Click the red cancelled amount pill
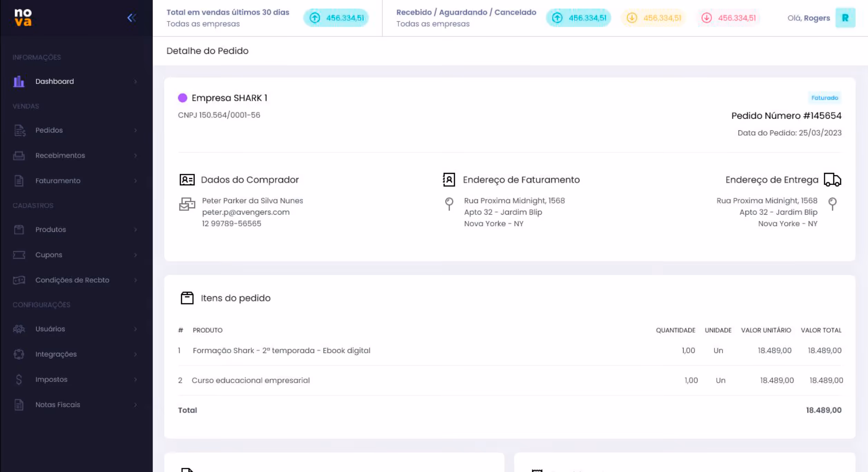Image resolution: width=868 pixels, height=472 pixels. point(729,18)
